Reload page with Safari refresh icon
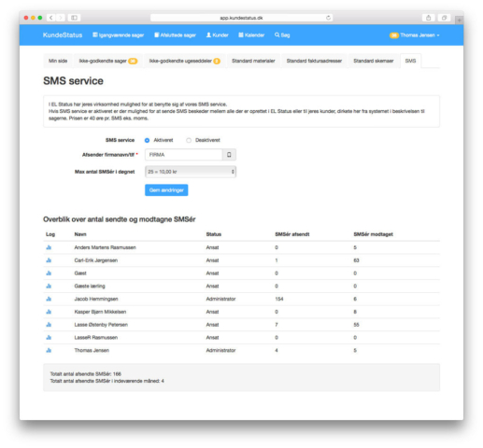This screenshot has height=448, width=483. click(328, 18)
